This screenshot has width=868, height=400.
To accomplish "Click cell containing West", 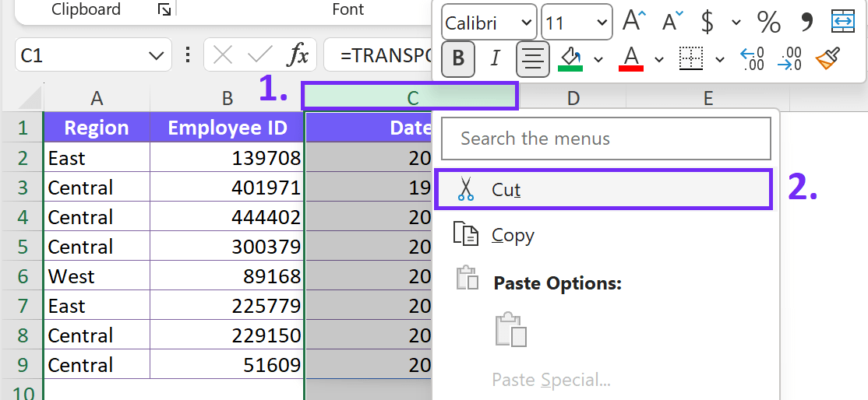I will point(97,276).
